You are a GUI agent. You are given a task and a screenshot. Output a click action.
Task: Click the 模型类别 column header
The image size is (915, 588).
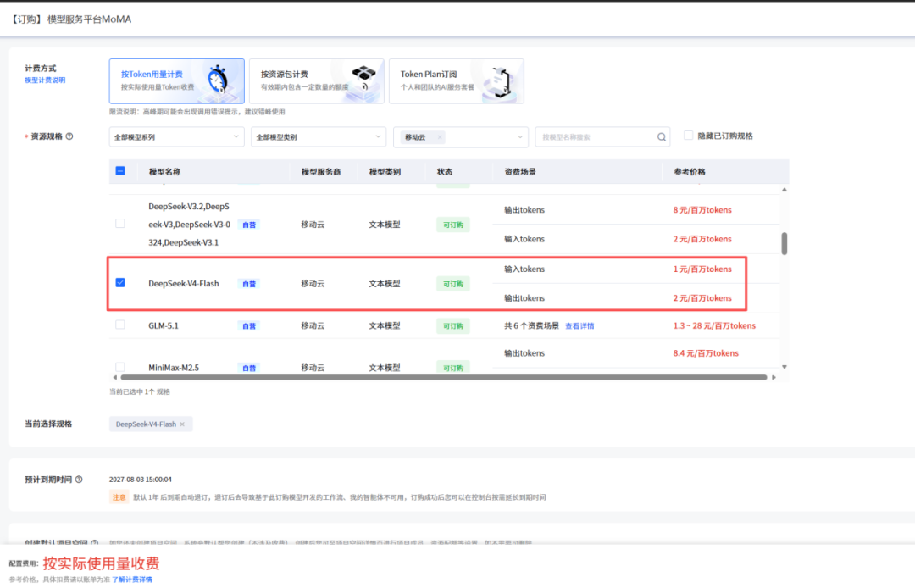coord(385,172)
